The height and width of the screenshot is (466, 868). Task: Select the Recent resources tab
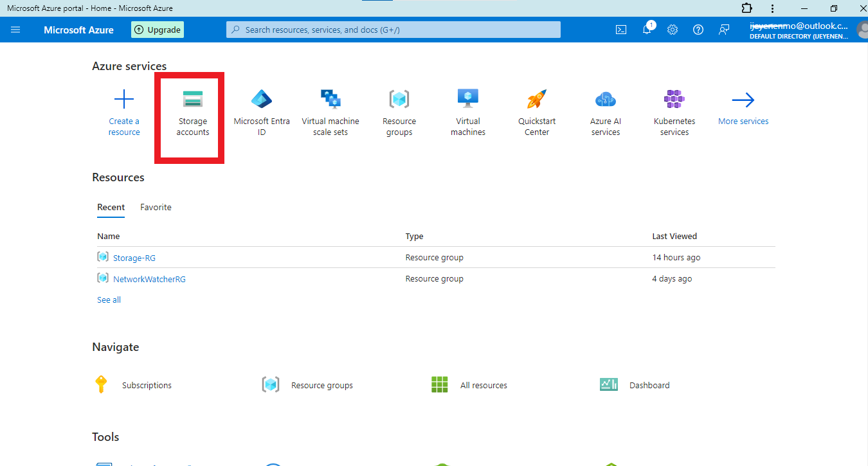[x=111, y=207]
